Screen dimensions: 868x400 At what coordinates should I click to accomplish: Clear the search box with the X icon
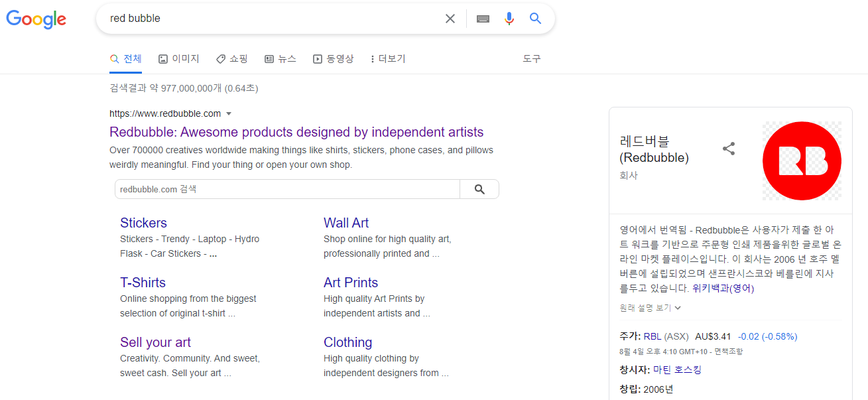tap(450, 19)
